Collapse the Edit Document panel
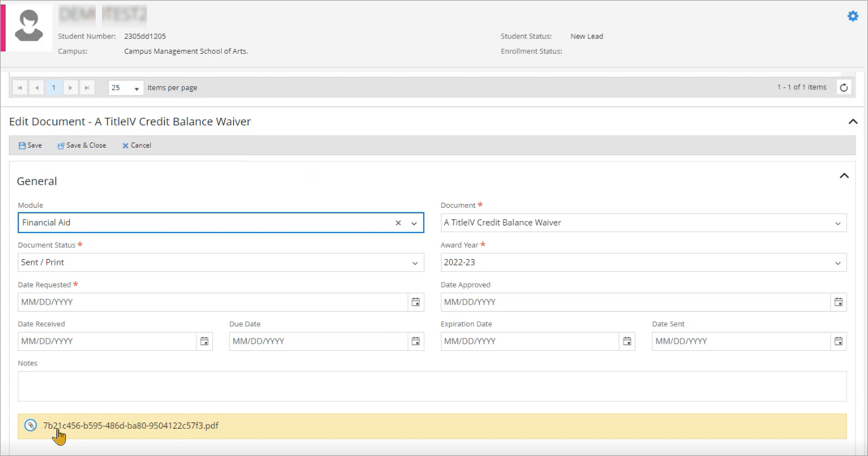Screen dimensions: 868x456 click(853, 122)
